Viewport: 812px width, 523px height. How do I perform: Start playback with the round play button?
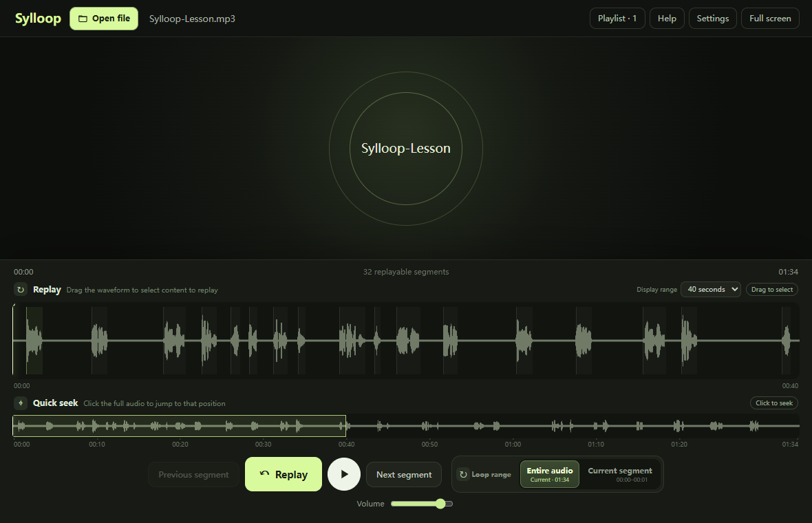pyautogui.click(x=344, y=474)
